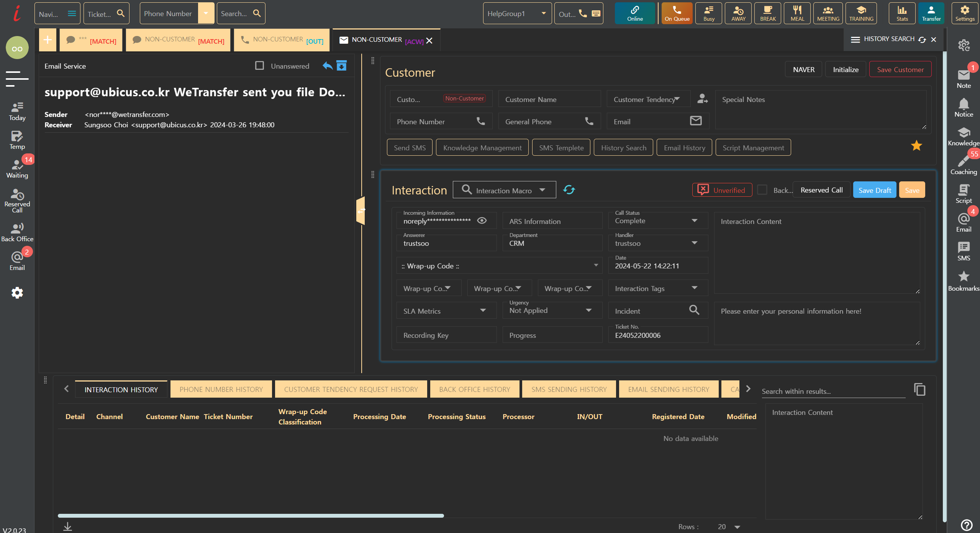Click the Transfer toolbar button
980x533 pixels.
click(x=931, y=13)
